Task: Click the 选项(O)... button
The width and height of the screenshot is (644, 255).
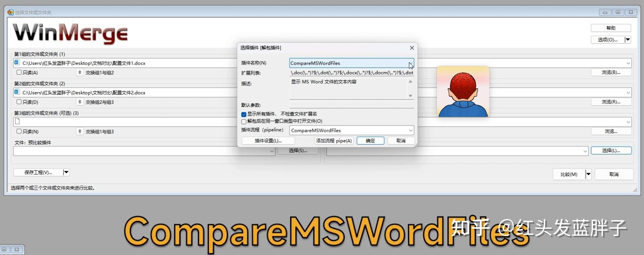Action: click(608, 39)
